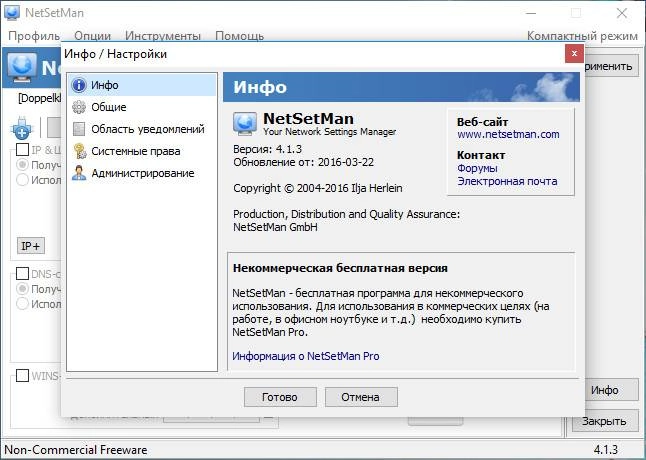This screenshot has width=646, height=460.
Task: Click the Copyright 2004-2016 Ilja Herlein text
Action: pyautogui.click(x=318, y=188)
